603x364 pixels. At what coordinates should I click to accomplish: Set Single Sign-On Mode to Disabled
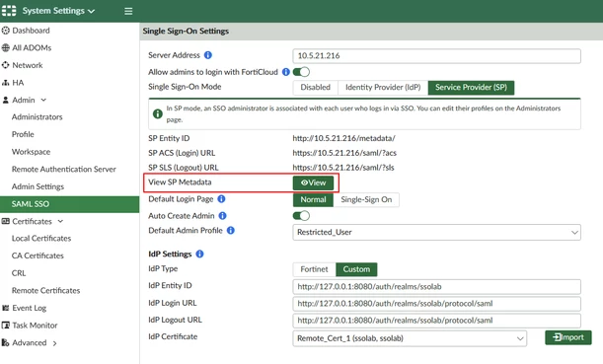tap(316, 87)
